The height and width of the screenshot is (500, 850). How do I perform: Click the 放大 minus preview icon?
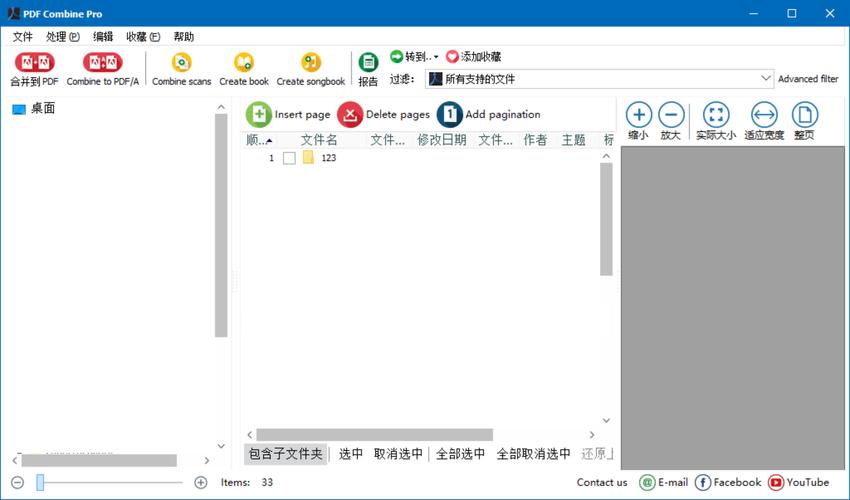[671, 114]
